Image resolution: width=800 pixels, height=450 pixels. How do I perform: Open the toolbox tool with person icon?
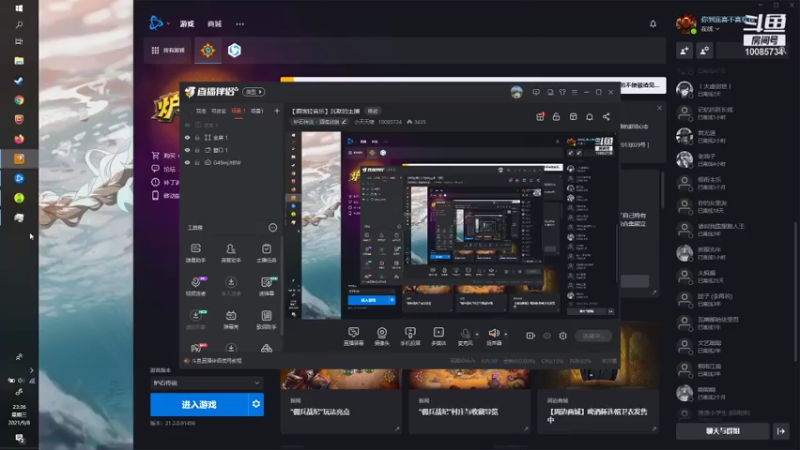[231, 253]
